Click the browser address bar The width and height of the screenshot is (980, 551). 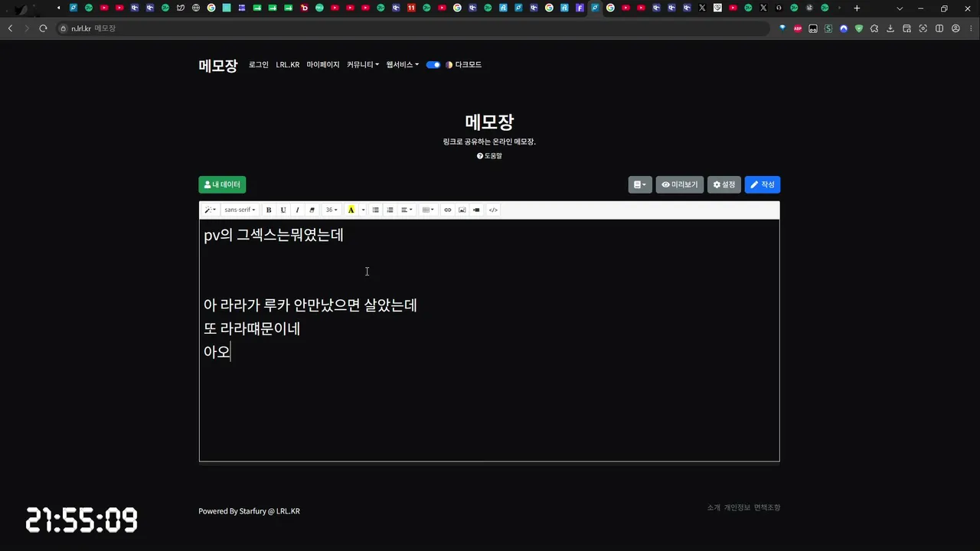(x=413, y=28)
